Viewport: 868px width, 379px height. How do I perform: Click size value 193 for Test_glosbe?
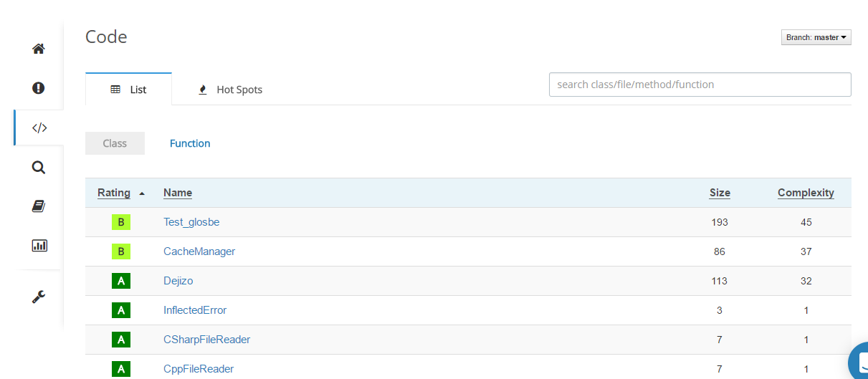(x=720, y=222)
